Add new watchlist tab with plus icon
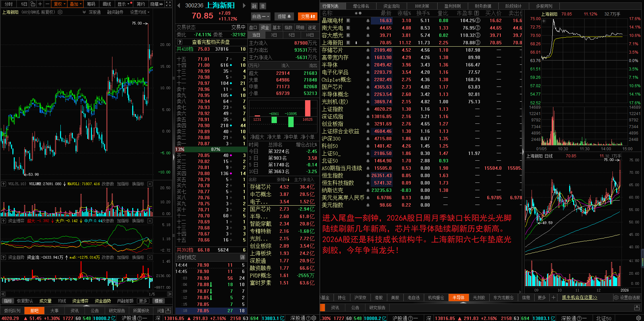644x321 pixels. point(553,298)
